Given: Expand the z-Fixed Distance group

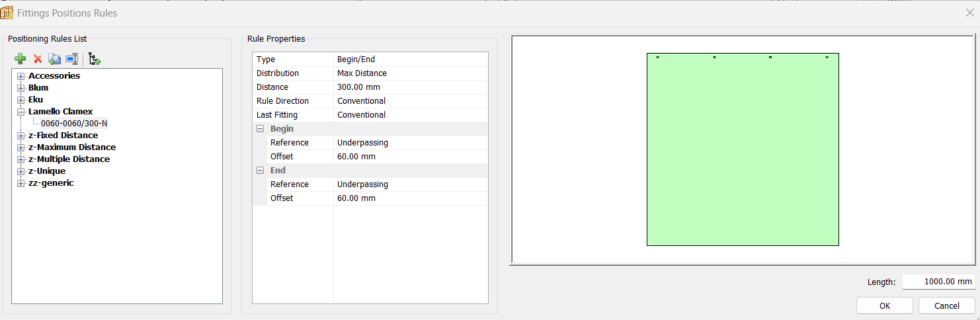Looking at the screenshot, I should (21, 136).
